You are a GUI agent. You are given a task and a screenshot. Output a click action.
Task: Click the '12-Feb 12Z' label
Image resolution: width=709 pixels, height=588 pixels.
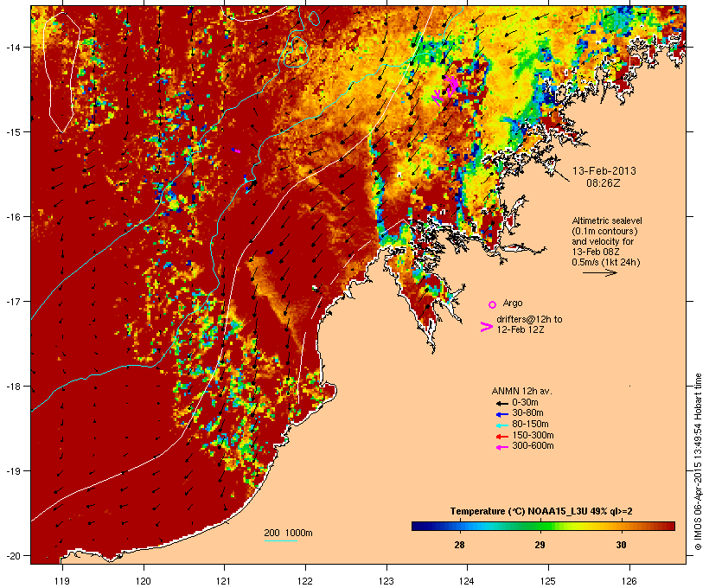tap(521, 329)
